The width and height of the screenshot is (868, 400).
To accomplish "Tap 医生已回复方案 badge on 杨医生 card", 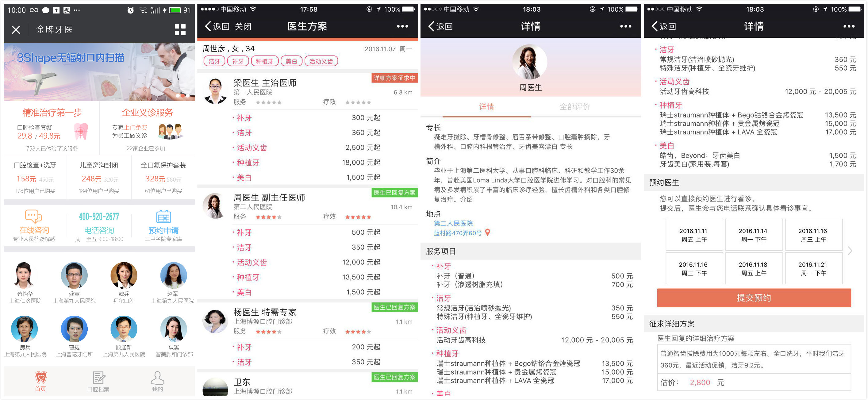I will pos(394,307).
